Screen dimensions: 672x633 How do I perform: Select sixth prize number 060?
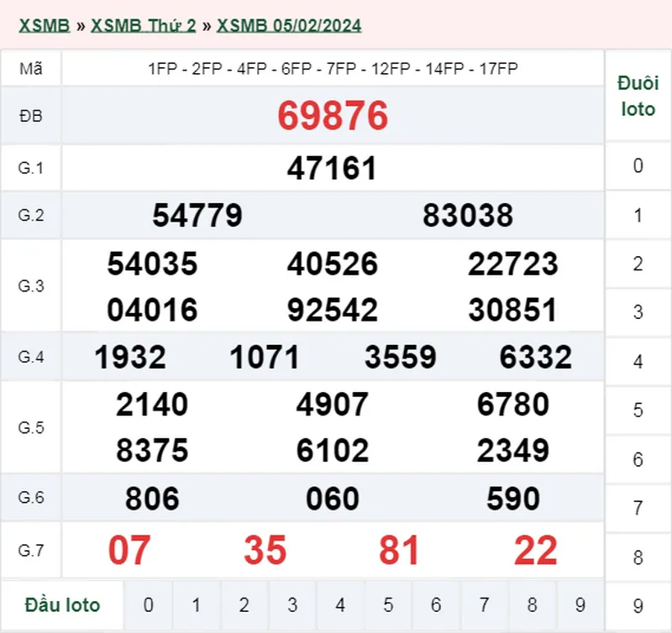(330, 497)
